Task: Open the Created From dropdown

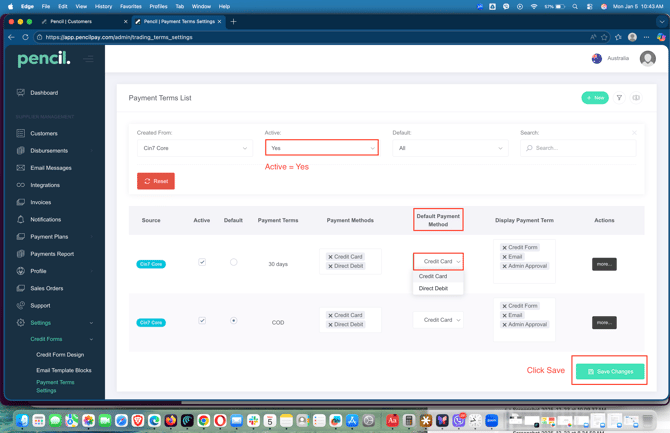Action: [194, 148]
